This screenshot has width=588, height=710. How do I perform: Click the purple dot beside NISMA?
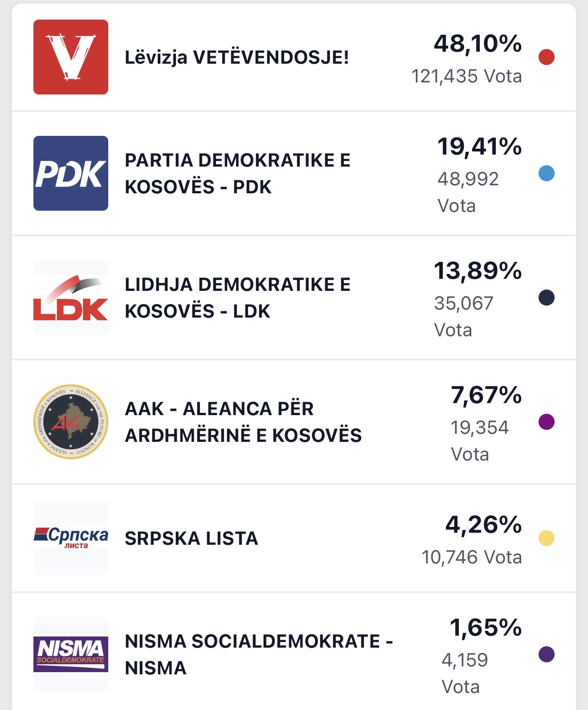546,654
